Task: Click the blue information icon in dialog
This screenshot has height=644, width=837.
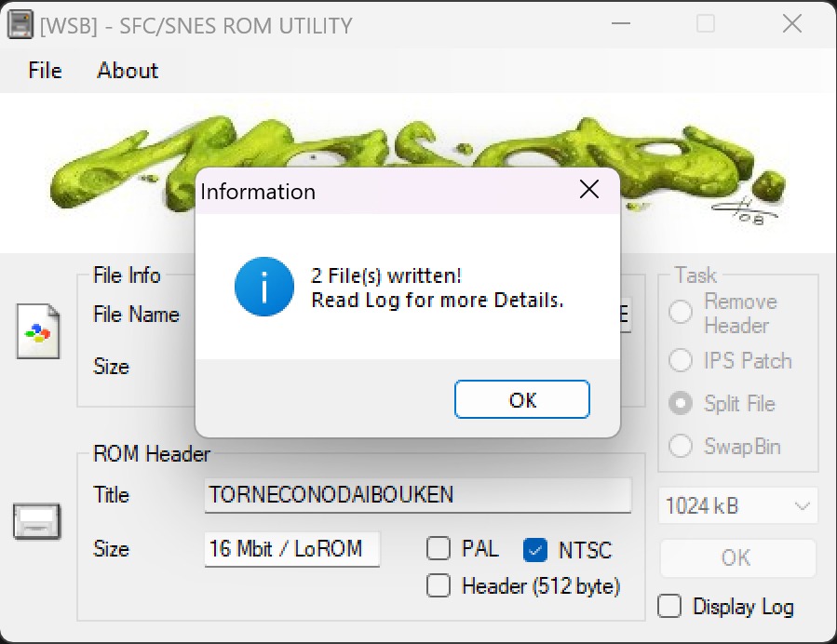Action: [264, 288]
